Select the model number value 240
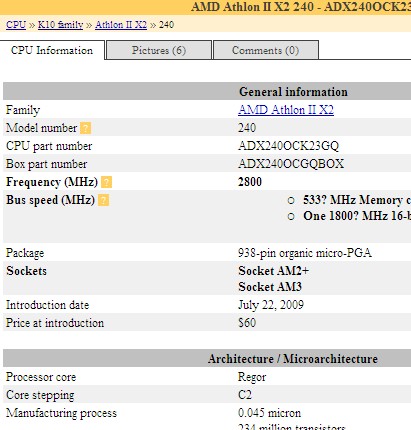This screenshot has width=411, height=430. [x=247, y=128]
